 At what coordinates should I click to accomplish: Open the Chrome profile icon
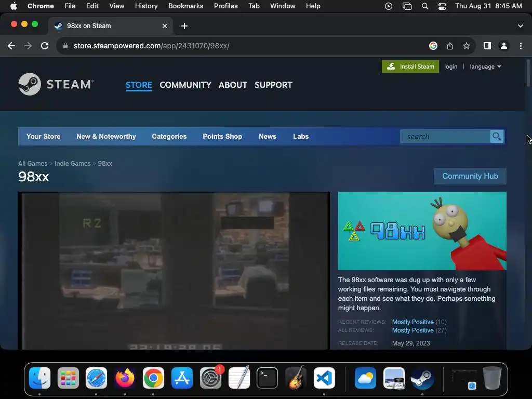pos(504,46)
